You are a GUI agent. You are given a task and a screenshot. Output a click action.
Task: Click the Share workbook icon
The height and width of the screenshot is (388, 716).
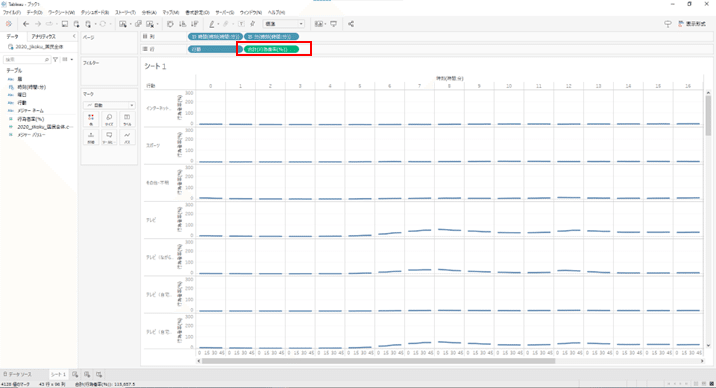[x=351, y=24]
